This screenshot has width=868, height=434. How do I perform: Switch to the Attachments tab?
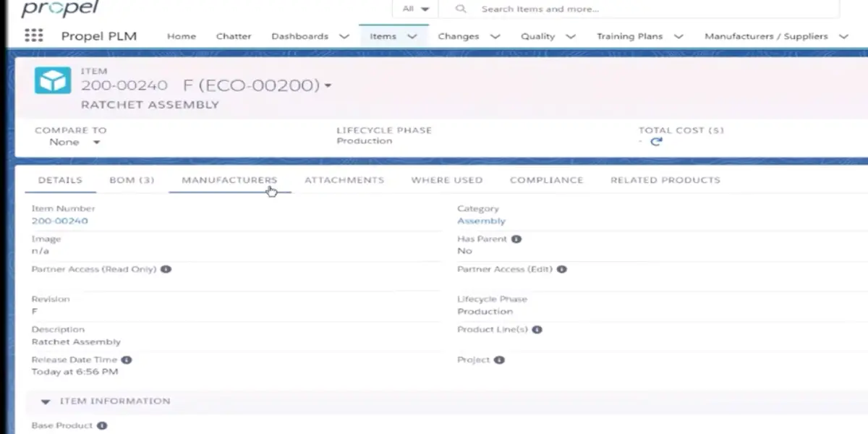(344, 180)
